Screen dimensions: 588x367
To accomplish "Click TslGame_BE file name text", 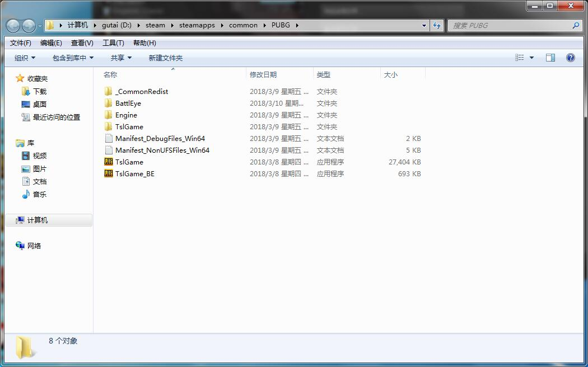I will pyautogui.click(x=135, y=174).
